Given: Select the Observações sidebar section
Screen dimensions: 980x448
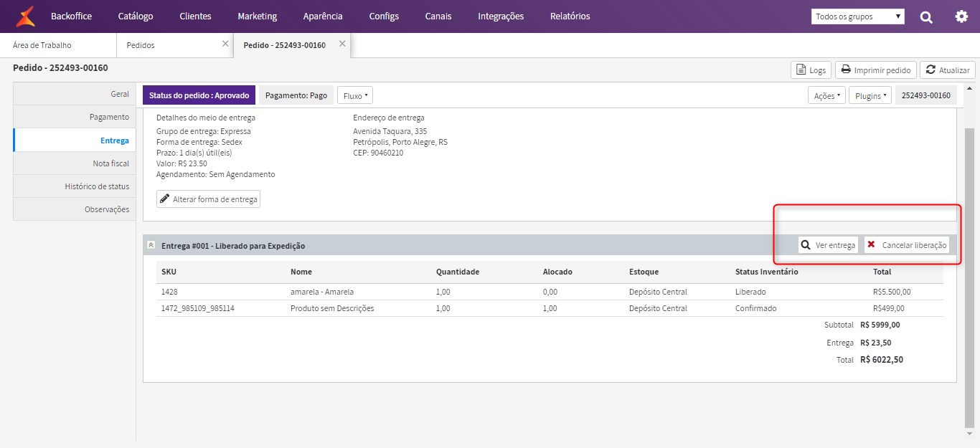Looking at the screenshot, I should tap(75, 209).
